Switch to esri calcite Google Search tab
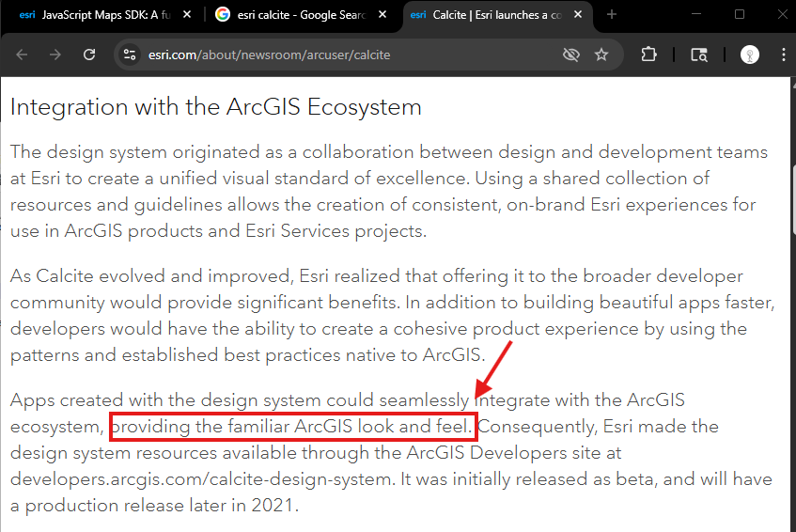The width and height of the screenshot is (796, 532). pos(301,15)
